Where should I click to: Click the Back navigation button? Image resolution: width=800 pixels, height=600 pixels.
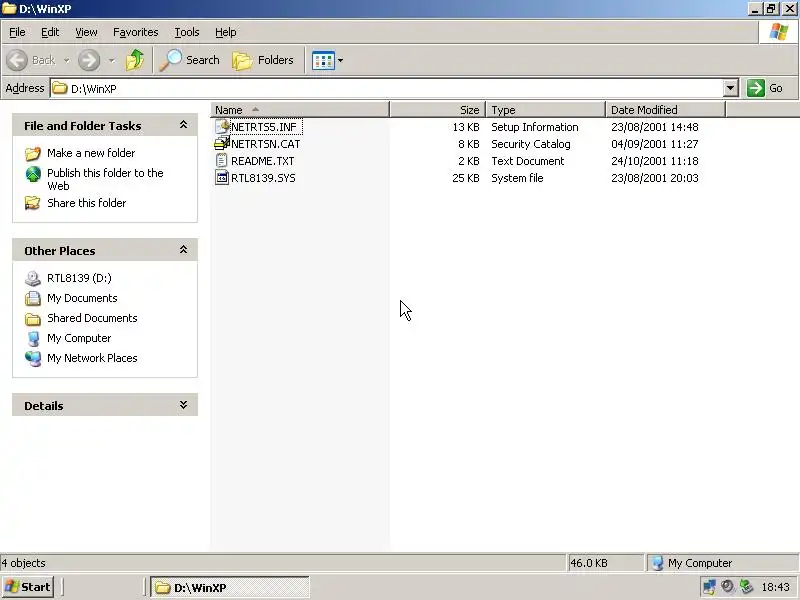click(x=31, y=60)
